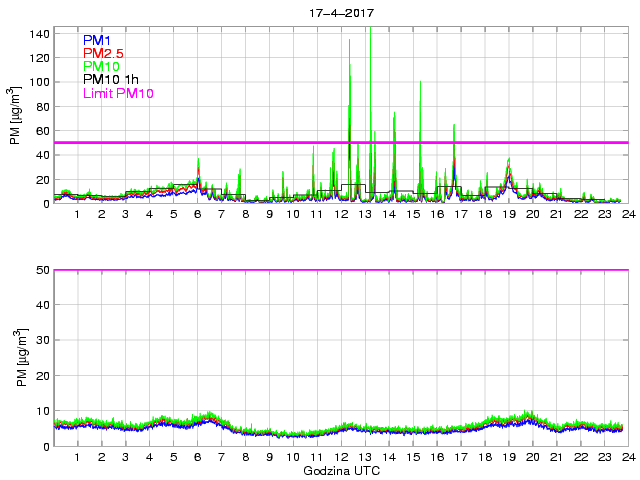Image resolution: width=640 pixels, height=480 pixels.
Task: Click hour 19 tick label in upper plot
Action: 508,214
